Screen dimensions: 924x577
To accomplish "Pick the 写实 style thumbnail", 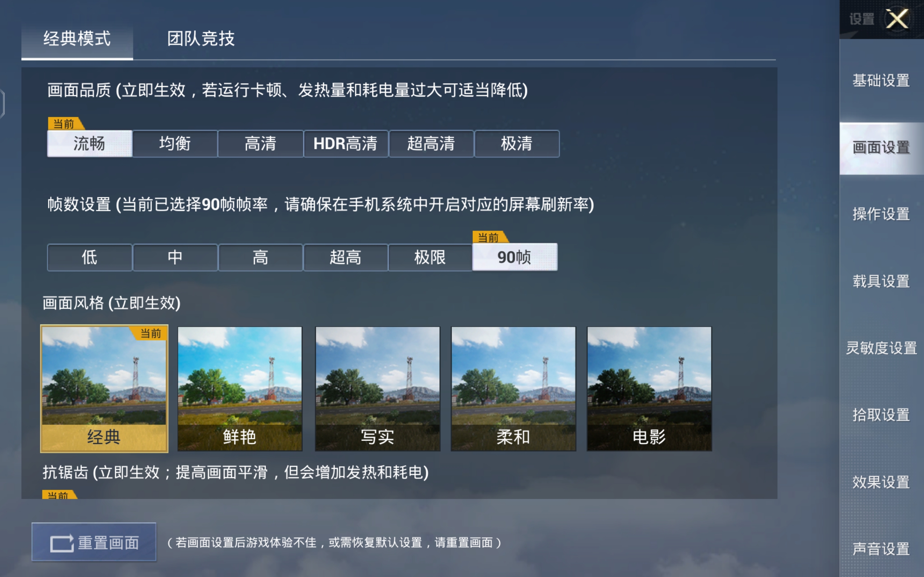I will 378,388.
